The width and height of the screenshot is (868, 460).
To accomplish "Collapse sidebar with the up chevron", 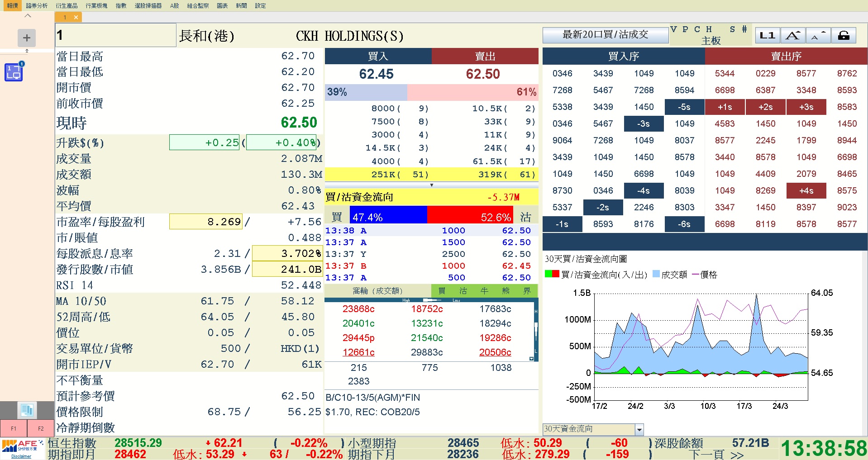I will point(28,16).
